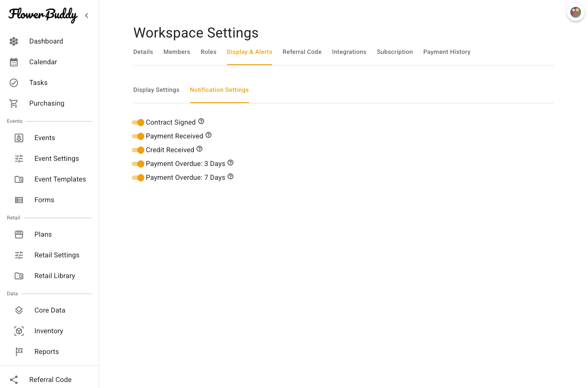Click the Reports flag icon
Viewport: 588px width, 388px height.
[x=19, y=352]
